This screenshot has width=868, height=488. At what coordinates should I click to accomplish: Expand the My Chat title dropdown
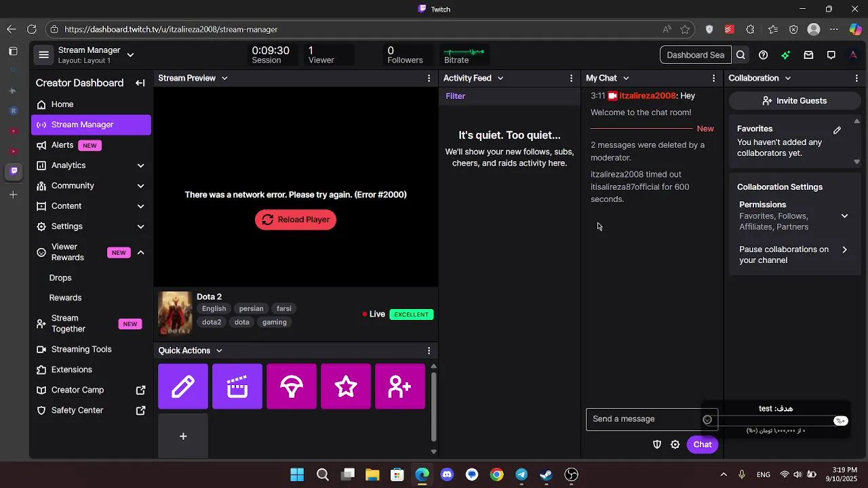(x=626, y=78)
